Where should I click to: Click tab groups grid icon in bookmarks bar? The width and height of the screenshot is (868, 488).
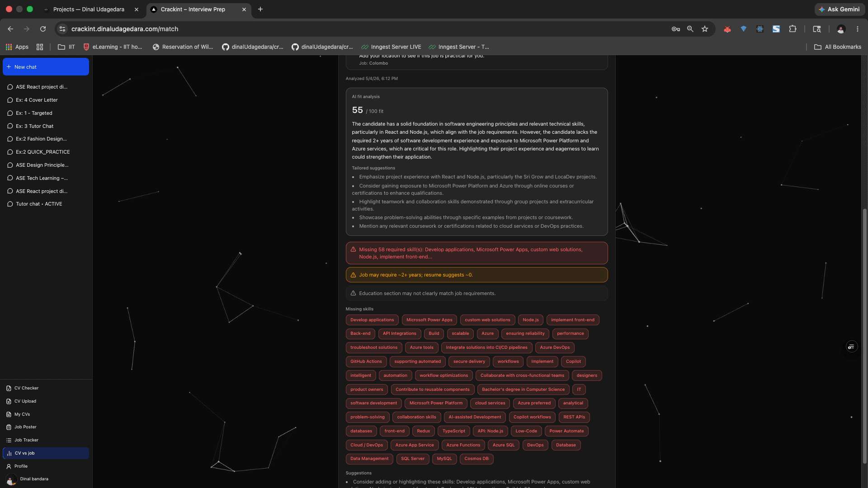[x=40, y=47]
